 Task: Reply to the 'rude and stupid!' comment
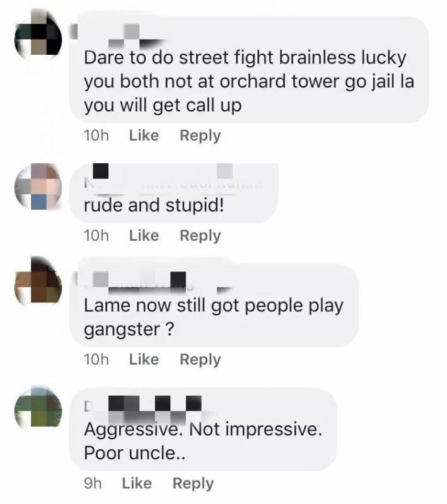(200, 236)
